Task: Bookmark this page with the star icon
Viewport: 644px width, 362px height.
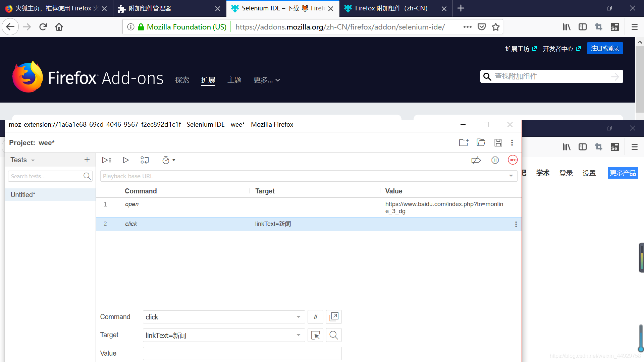Action: coord(496,27)
